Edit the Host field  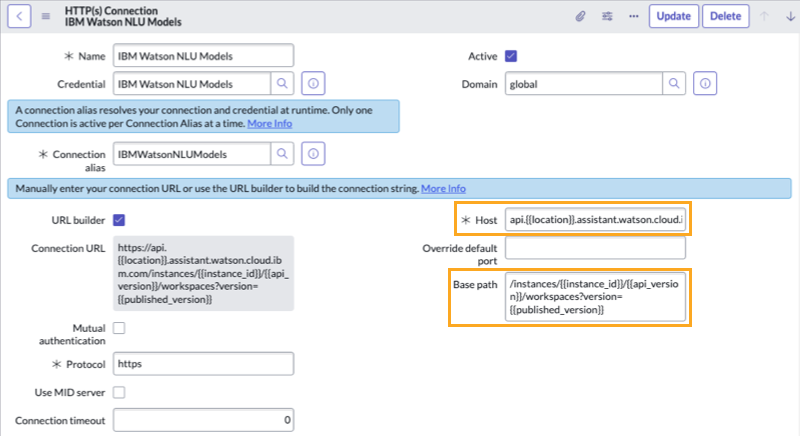coord(595,219)
